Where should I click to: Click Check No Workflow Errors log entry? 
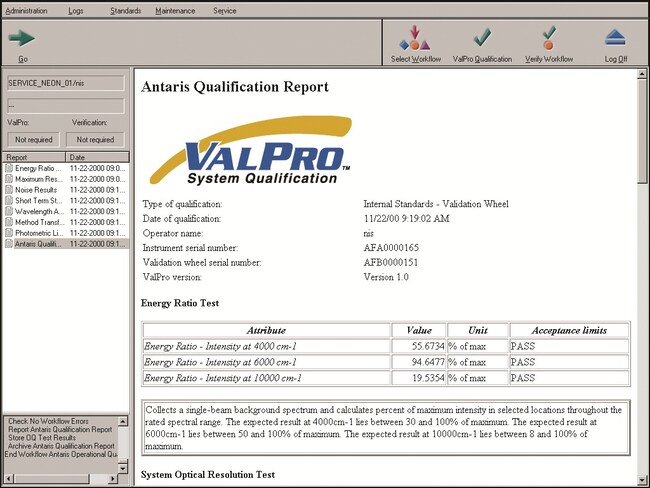[x=48, y=421]
